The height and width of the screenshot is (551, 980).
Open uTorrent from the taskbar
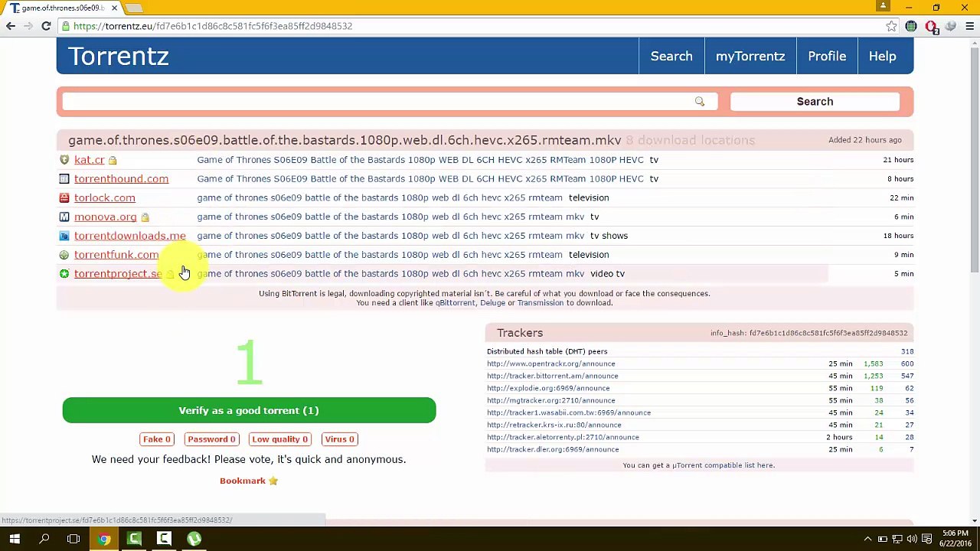(x=194, y=539)
